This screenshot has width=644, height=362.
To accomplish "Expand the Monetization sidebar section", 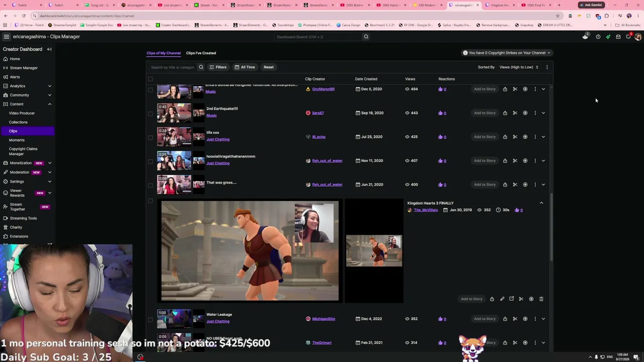I will [x=49, y=163].
